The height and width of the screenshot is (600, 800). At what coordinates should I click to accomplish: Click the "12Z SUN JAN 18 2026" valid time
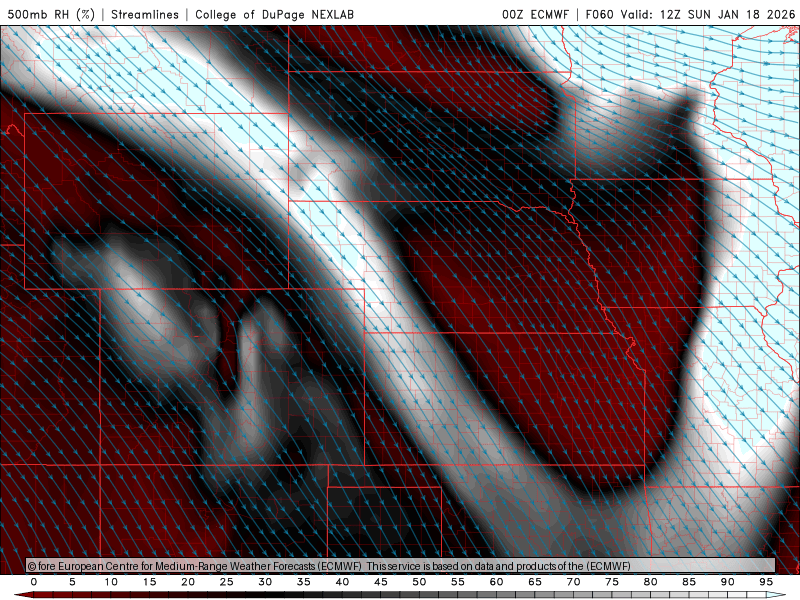(x=727, y=14)
